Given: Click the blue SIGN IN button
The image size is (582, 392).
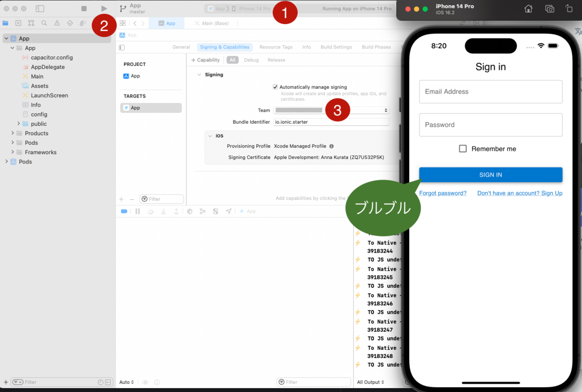Looking at the screenshot, I should [x=491, y=175].
